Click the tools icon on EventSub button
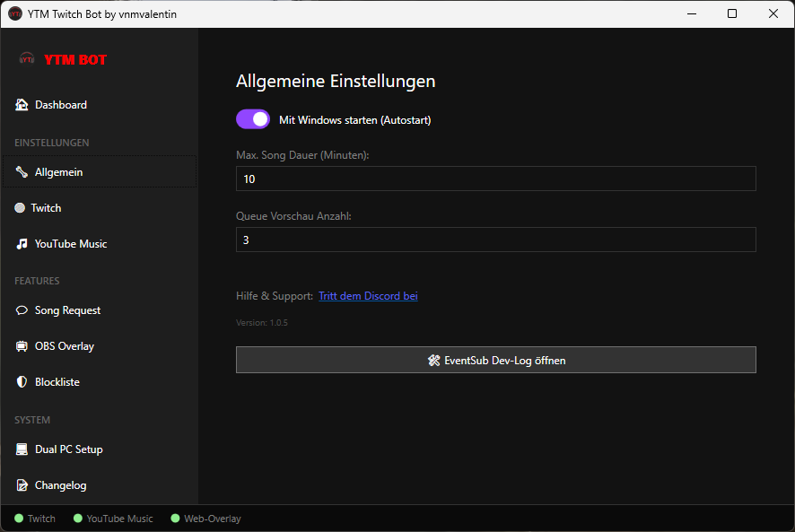This screenshot has width=795, height=532. (x=434, y=361)
